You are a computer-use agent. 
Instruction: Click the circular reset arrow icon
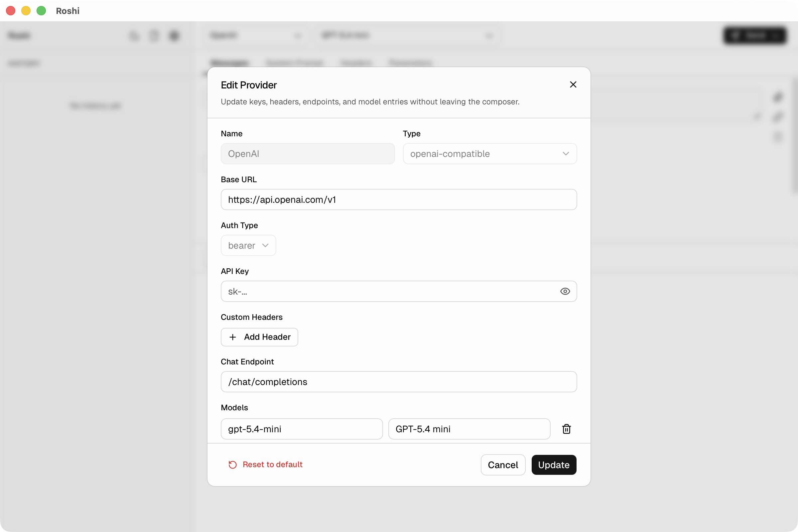click(232, 465)
